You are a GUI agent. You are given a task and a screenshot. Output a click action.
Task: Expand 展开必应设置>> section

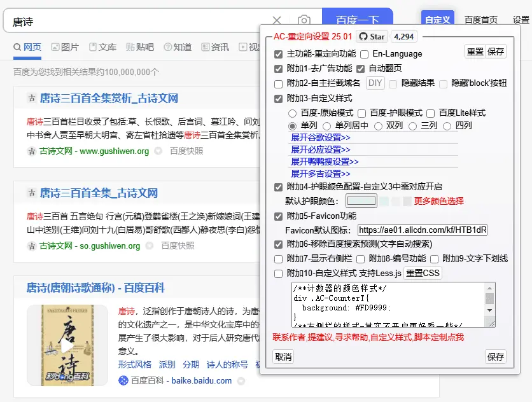(x=320, y=149)
